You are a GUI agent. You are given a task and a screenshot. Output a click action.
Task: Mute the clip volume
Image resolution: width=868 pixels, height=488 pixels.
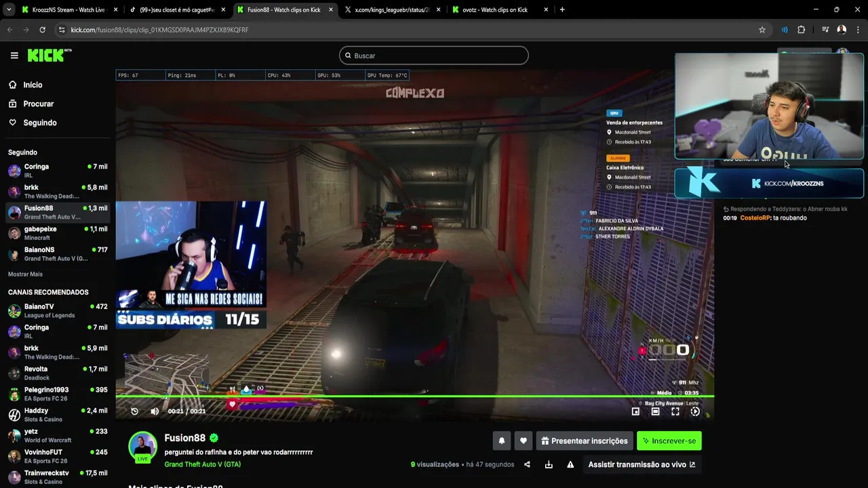tap(155, 411)
